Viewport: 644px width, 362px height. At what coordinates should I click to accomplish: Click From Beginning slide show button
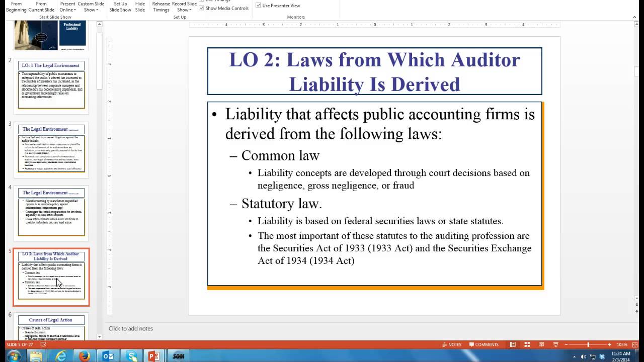coord(17,7)
